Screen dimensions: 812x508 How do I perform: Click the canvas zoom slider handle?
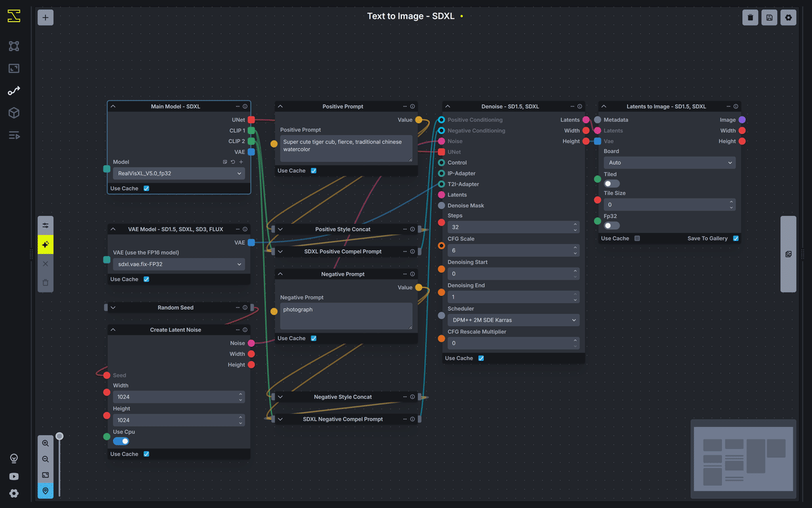coord(60,436)
